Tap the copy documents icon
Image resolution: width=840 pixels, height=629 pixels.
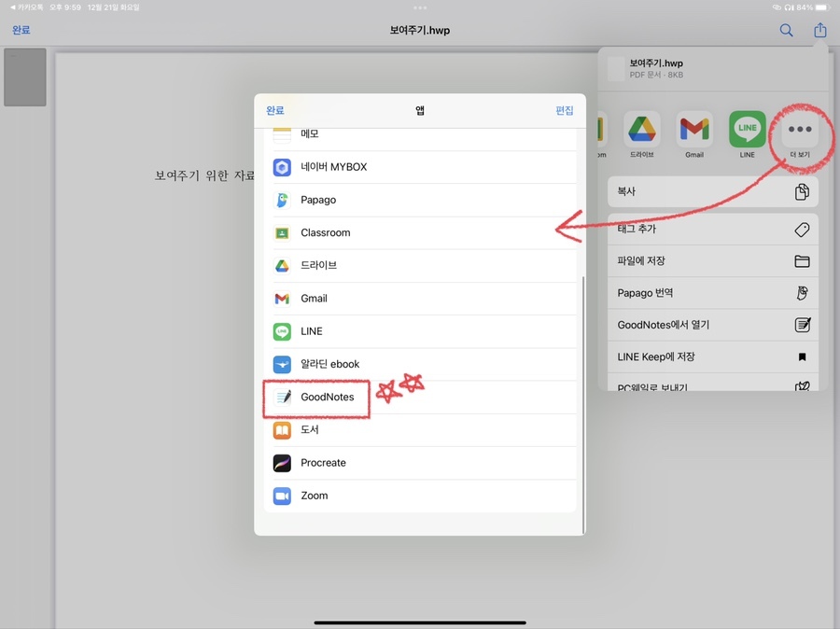pyautogui.click(x=802, y=191)
